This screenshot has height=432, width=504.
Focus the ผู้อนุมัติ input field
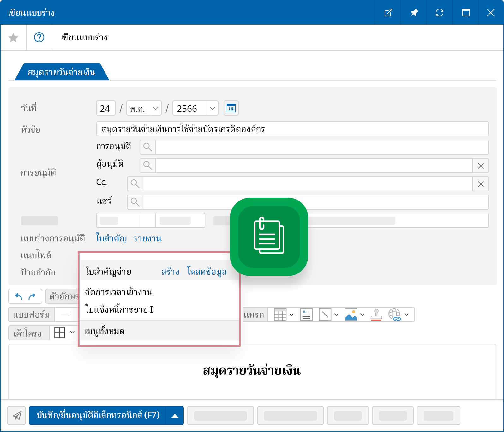tap(314, 165)
